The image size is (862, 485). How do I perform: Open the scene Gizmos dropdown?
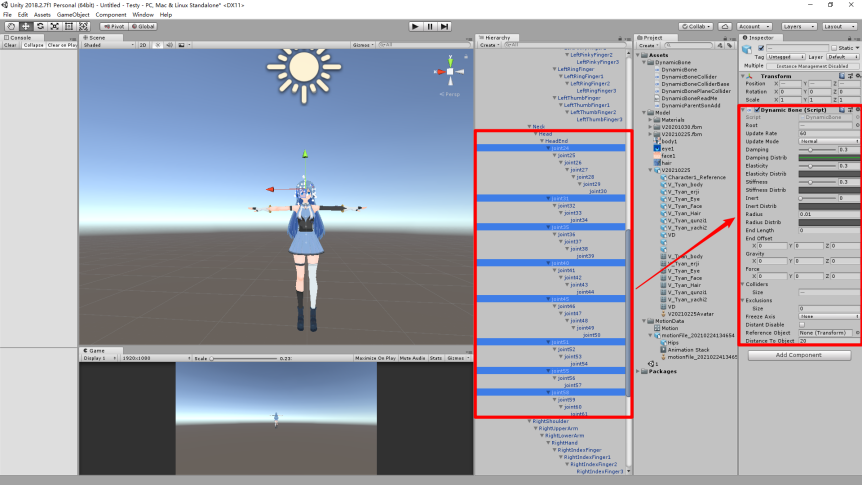click(x=363, y=45)
